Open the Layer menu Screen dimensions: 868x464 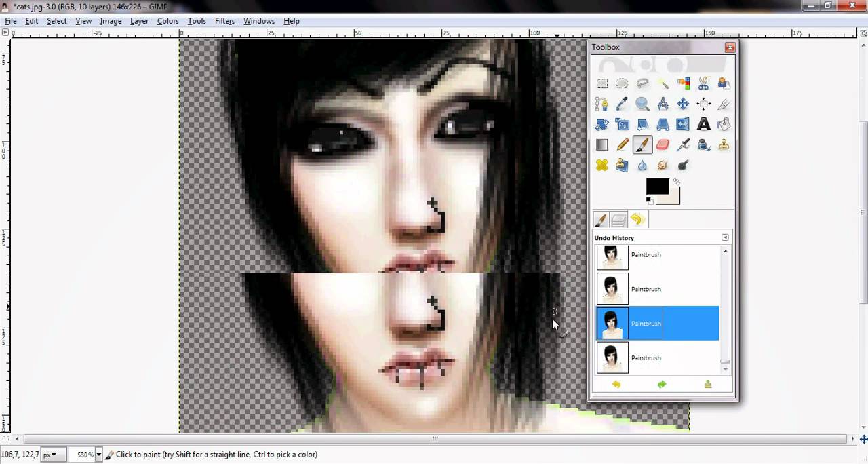[x=139, y=21]
